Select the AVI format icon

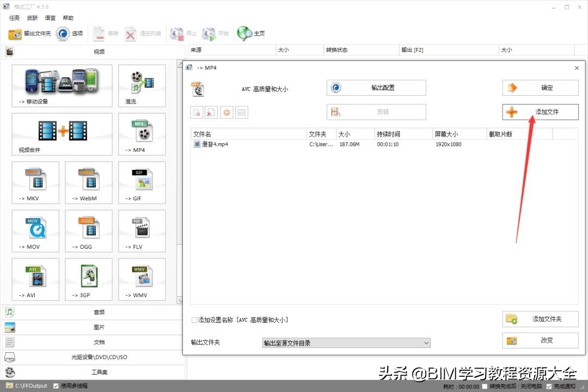(x=35, y=279)
